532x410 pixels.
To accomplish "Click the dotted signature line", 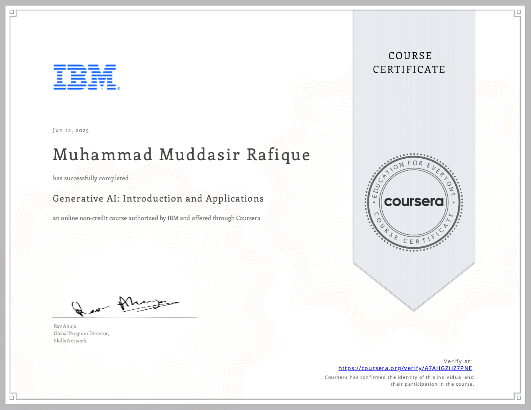I will [124, 317].
